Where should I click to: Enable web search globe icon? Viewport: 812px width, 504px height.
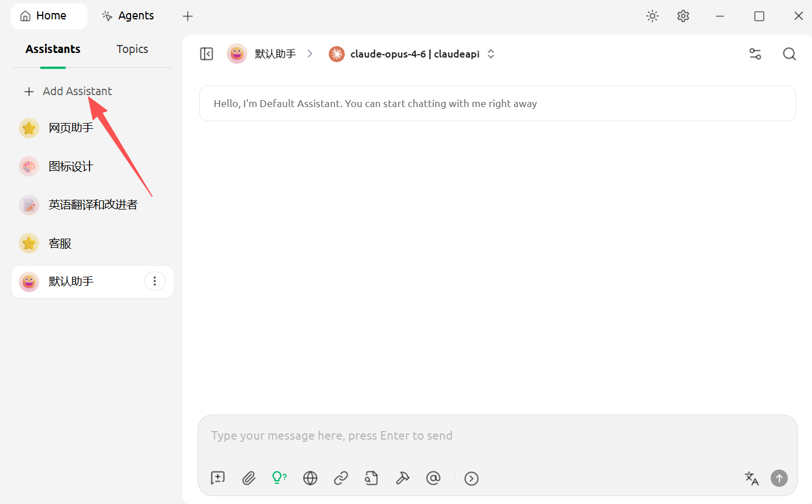pos(310,478)
